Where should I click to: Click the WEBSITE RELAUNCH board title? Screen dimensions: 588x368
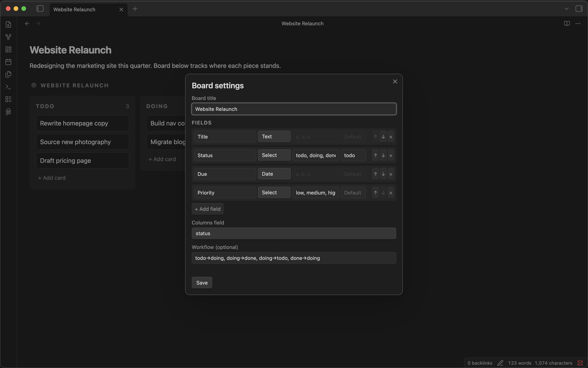pyautogui.click(x=74, y=85)
